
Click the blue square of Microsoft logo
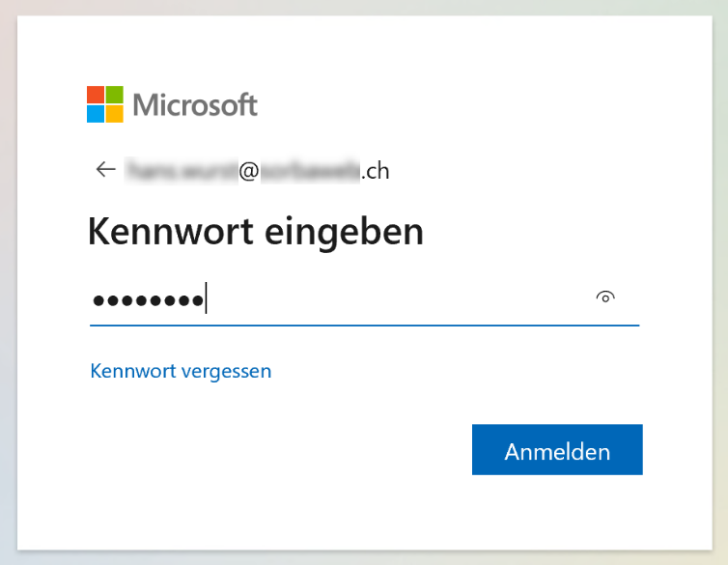tap(96, 114)
